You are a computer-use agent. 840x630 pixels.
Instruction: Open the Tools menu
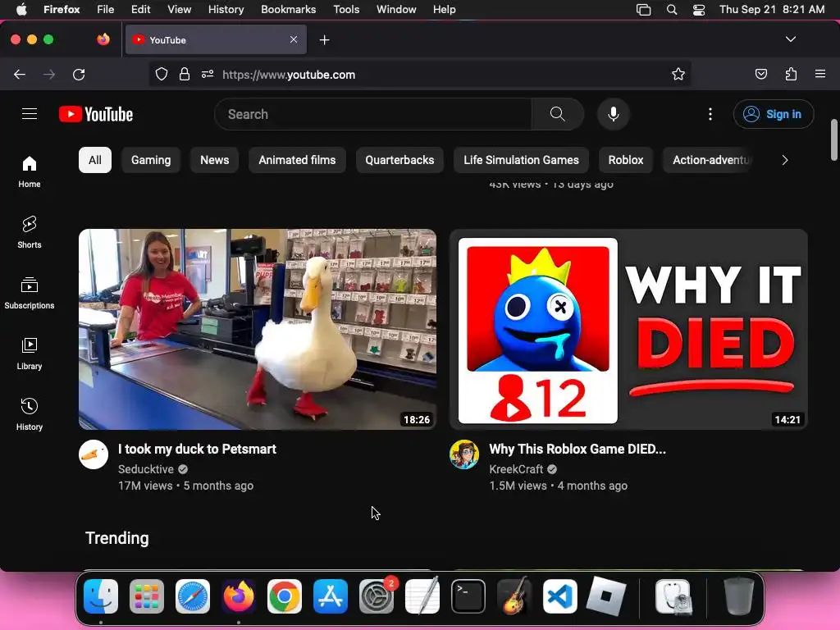pyautogui.click(x=346, y=10)
